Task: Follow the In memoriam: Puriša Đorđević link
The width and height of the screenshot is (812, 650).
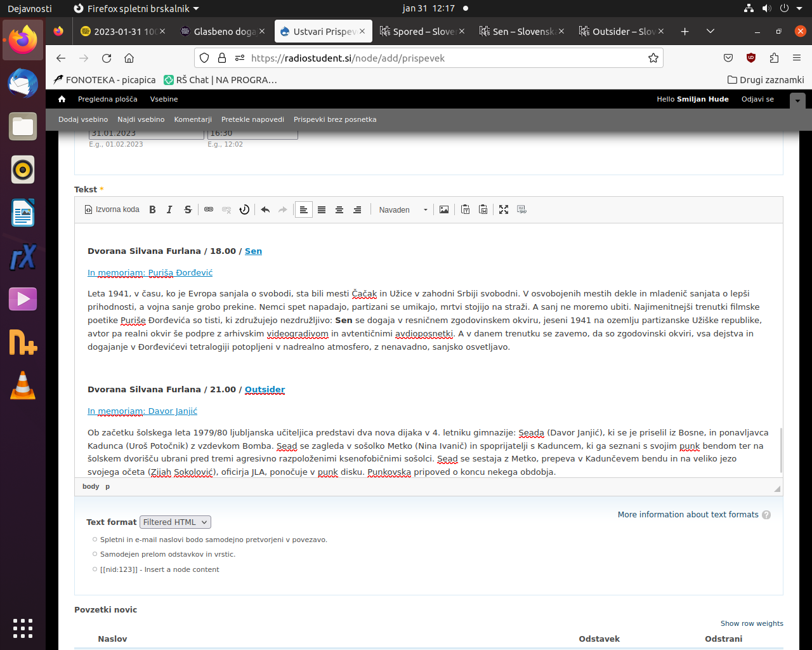Action: (150, 272)
